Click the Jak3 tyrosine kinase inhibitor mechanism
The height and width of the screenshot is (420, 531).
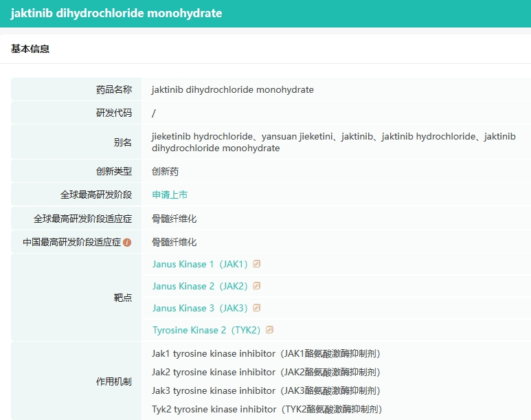[x=265, y=390]
